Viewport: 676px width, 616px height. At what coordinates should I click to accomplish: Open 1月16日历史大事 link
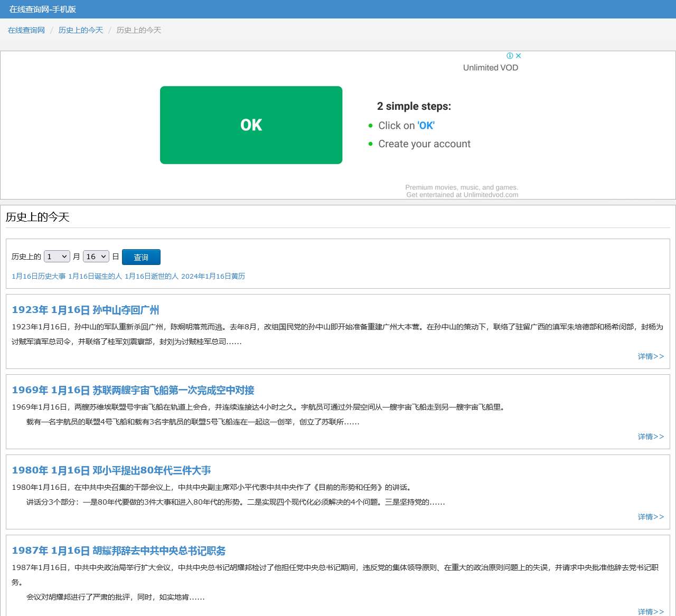(x=39, y=276)
